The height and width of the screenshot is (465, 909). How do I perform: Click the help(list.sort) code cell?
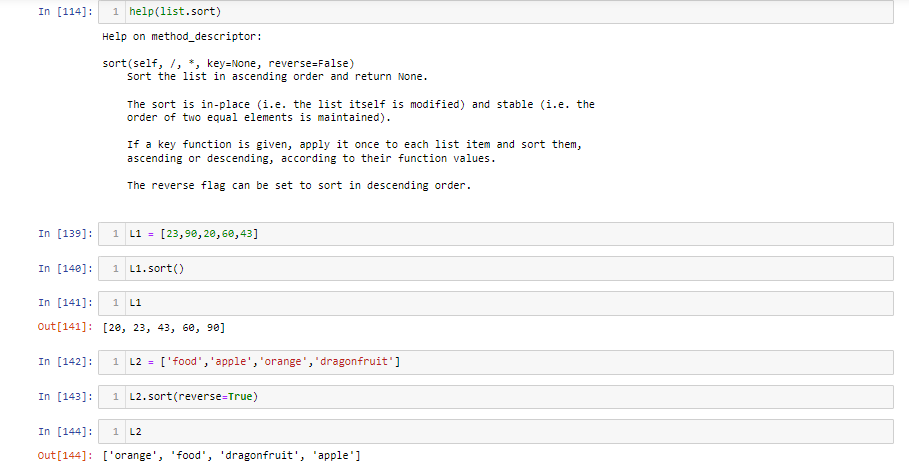[x=496, y=12]
